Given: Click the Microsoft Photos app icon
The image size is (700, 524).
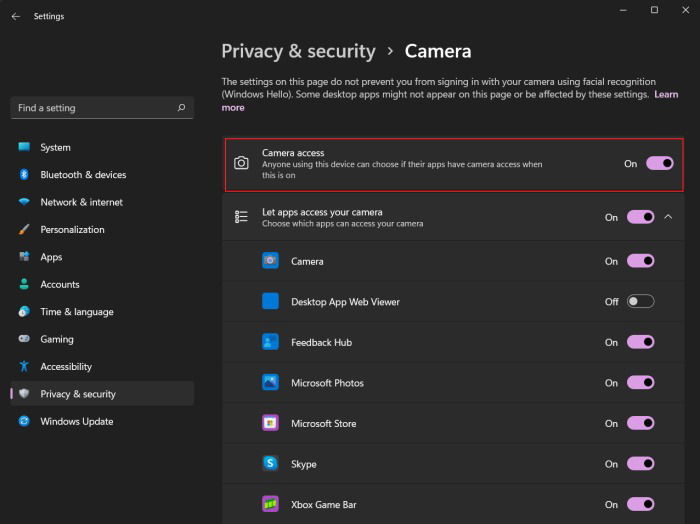Looking at the screenshot, I should [x=270, y=383].
